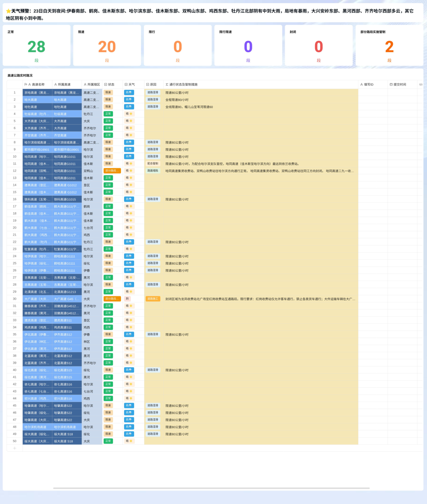Screen dimensions: 427x504
Task: Open the 正常 28 段 summary card
Action: [x=36, y=45]
